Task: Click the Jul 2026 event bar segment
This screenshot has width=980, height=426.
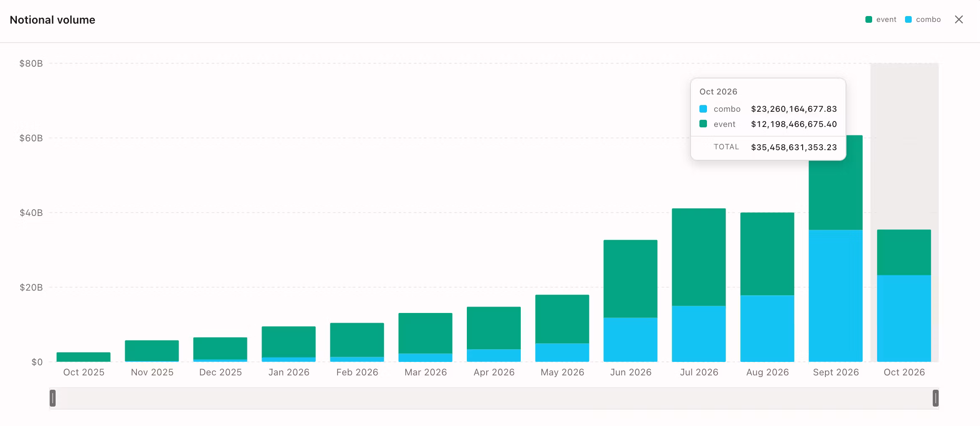Action: [x=699, y=257]
